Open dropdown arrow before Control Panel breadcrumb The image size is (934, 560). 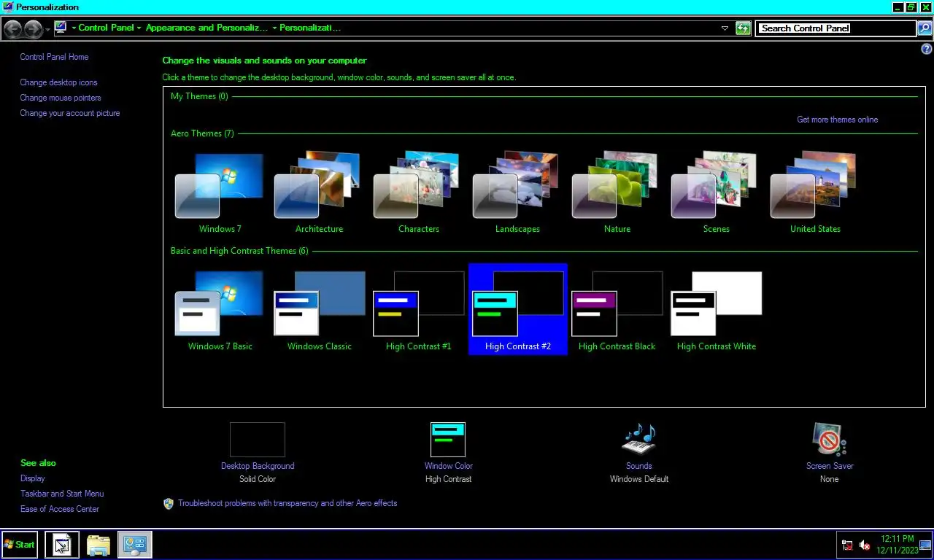(x=74, y=28)
